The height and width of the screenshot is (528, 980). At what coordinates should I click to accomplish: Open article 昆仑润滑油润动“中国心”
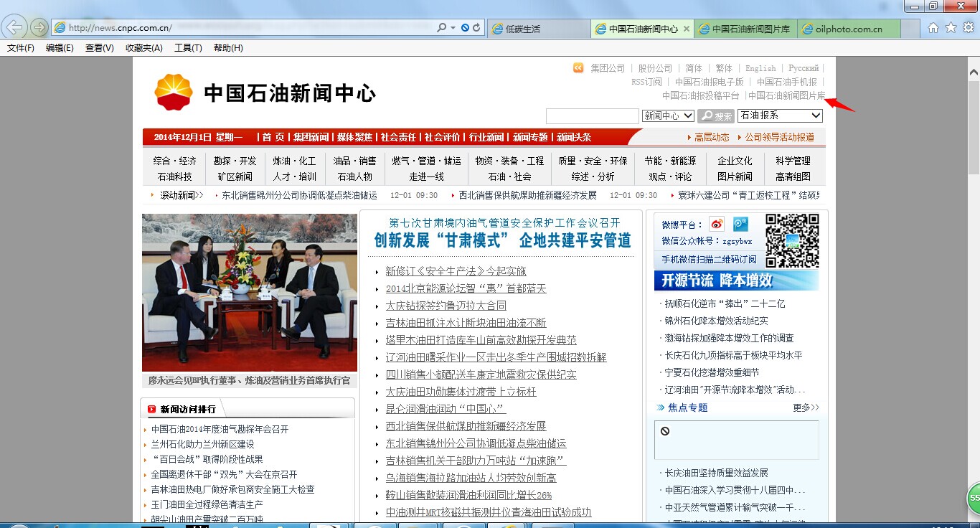click(446, 409)
